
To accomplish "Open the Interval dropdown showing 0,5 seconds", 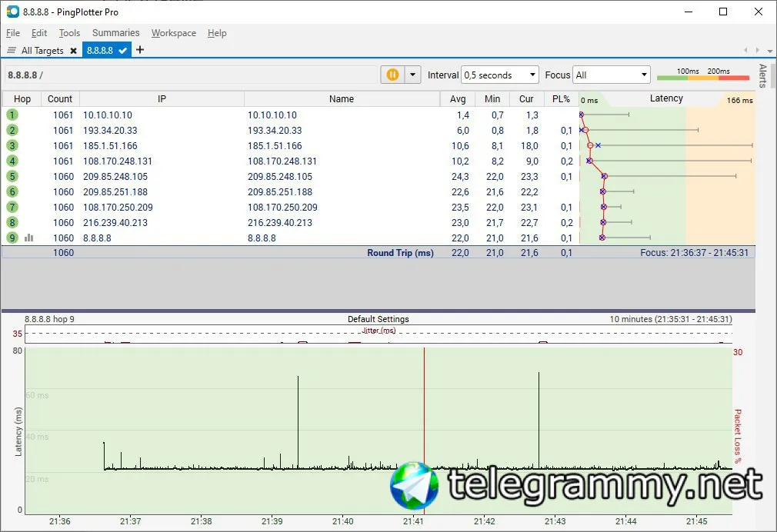I will click(499, 75).
